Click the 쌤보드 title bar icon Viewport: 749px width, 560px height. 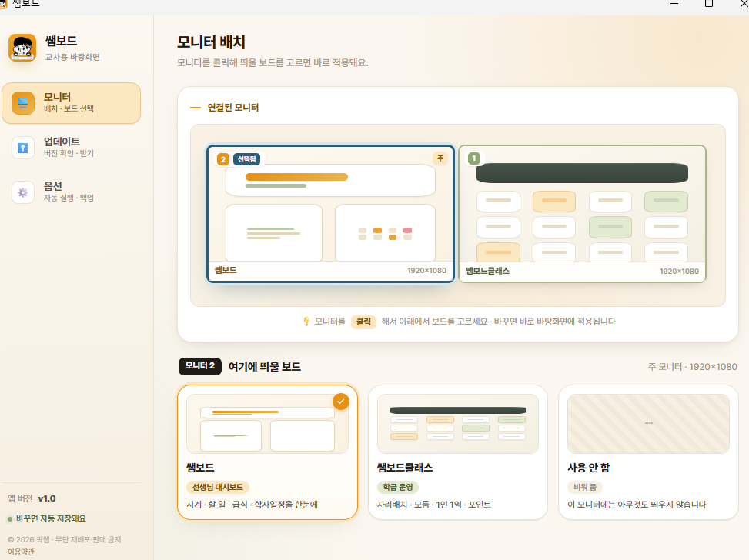click(x=3, y=4)
